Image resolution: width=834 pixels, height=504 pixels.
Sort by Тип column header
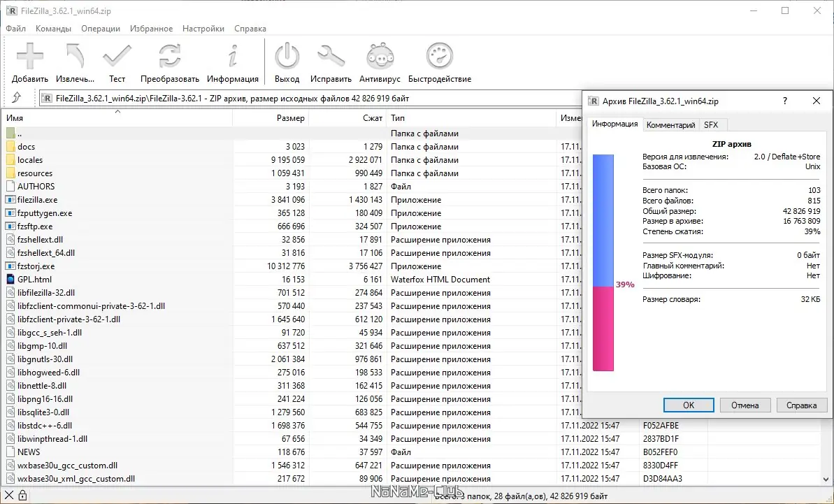tap(472, 118)
